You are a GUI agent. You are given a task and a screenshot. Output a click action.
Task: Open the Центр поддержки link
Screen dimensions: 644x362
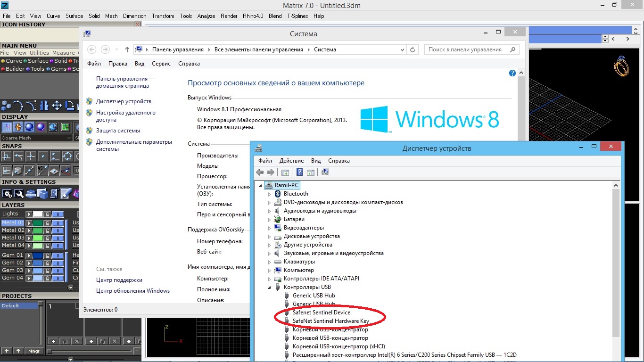[x=119, y=280]
